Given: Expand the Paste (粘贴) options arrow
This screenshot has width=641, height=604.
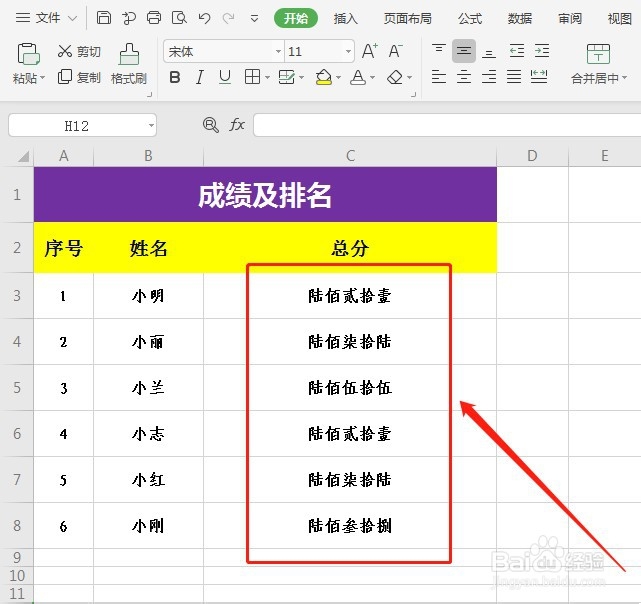Looking at the screenshot, I should pyautogui.click(x=43, y=77).
